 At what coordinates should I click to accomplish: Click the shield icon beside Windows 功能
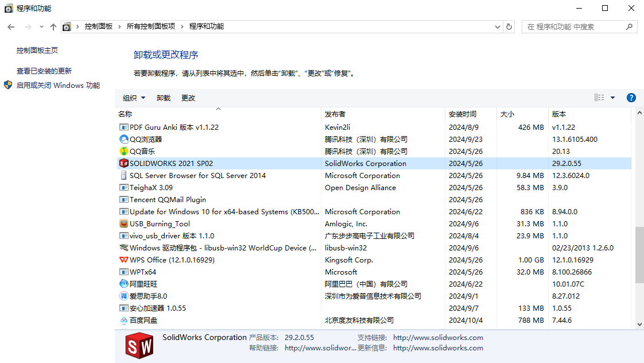[8, 85]
